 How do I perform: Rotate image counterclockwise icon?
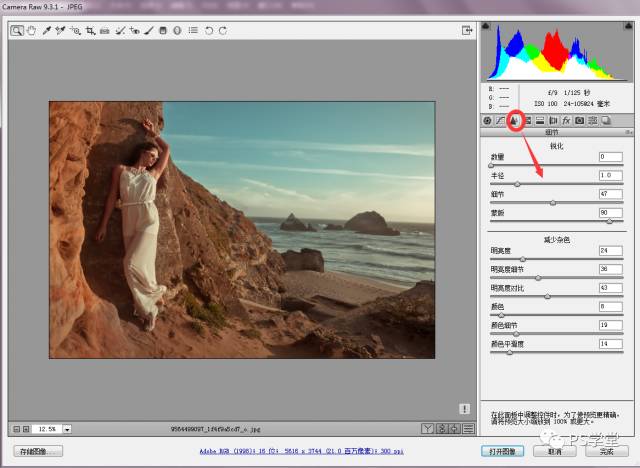click(207, 31)
